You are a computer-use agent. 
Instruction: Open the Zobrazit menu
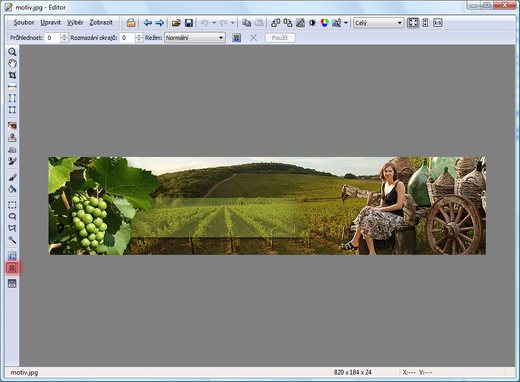point(101,23)
